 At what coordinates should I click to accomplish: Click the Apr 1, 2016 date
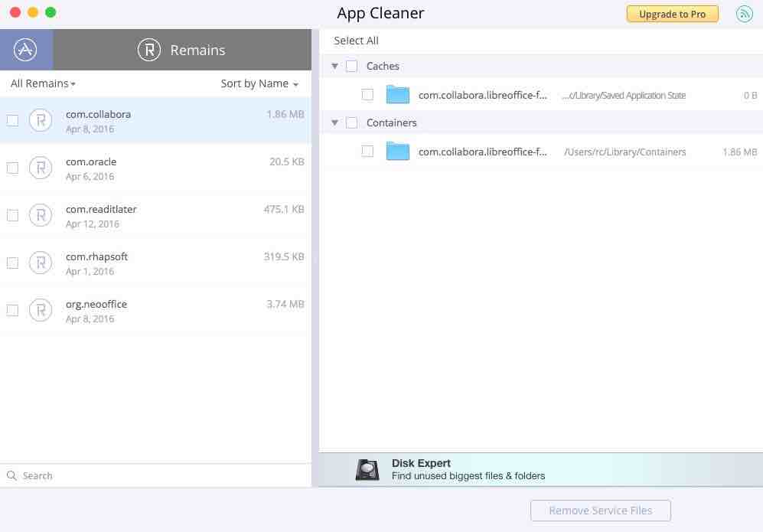[90, 271]
